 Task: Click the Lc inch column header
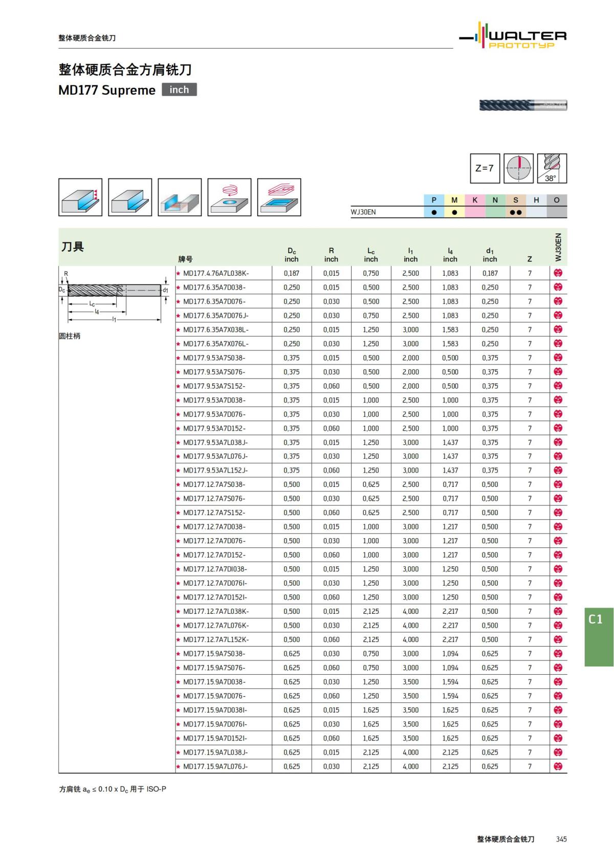point(371,255)
